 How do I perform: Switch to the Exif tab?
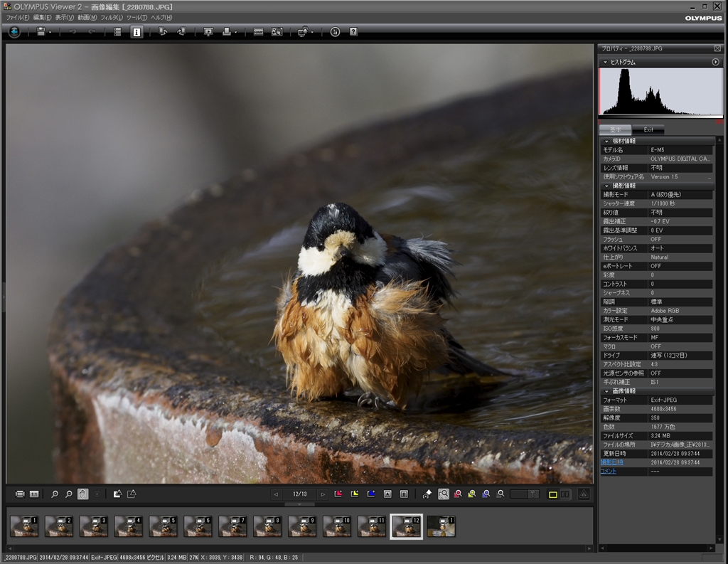[x=648, y=130]
